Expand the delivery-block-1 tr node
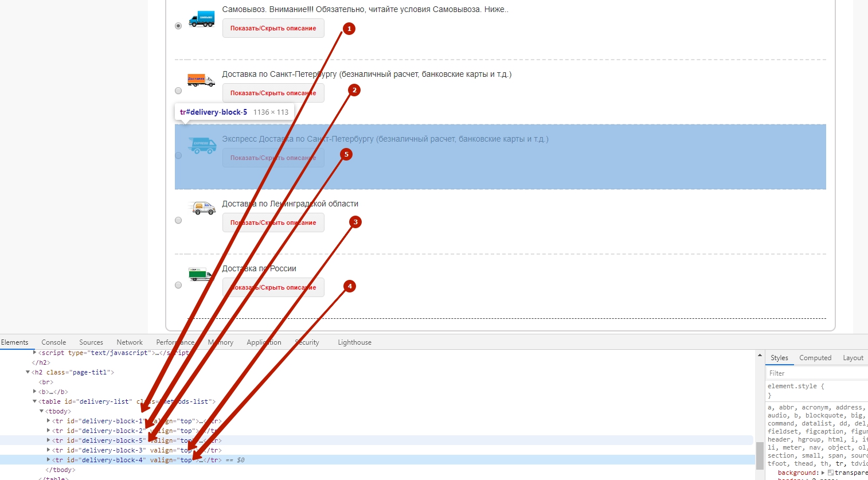 (x=48, y=421)
